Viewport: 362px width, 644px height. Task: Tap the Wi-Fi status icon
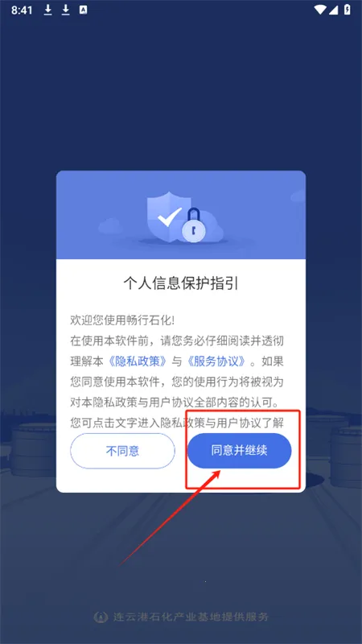pyautogui.click(x=320, y=10)
